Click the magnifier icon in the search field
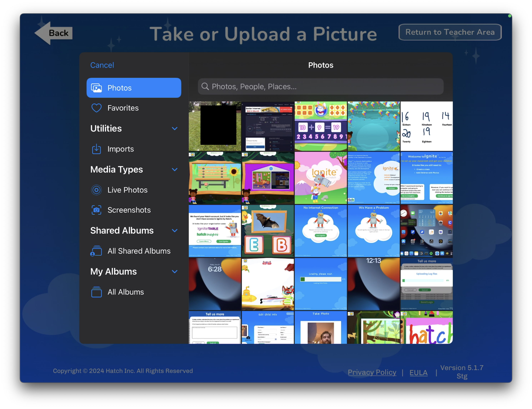This screenshot has width=532, height=409. (x=205, y=86)
